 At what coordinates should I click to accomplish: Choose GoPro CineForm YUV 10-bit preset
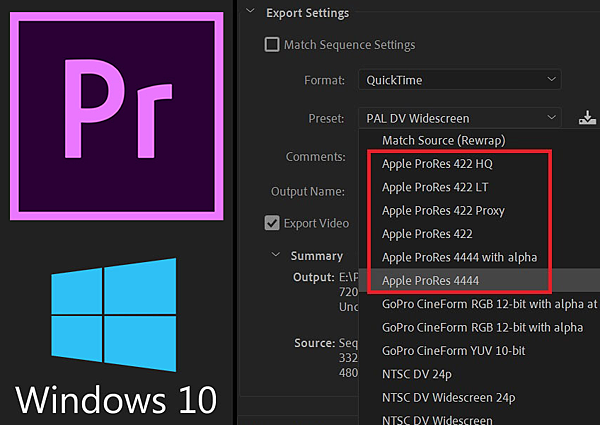(x=453, y=351)
